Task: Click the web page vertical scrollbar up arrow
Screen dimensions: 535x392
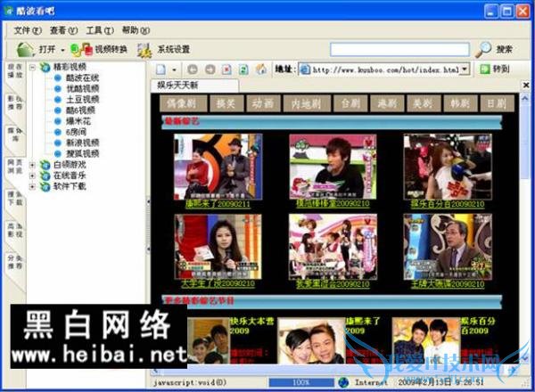Action: 525,99
